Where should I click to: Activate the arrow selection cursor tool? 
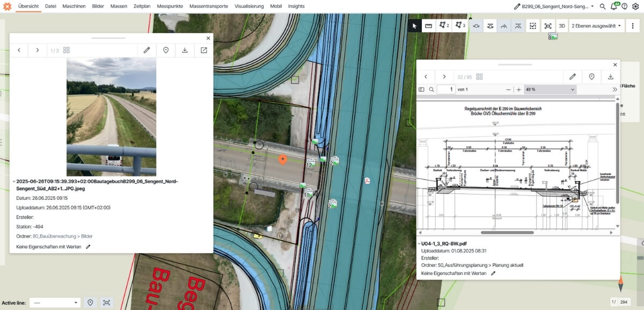pos(414,26)
